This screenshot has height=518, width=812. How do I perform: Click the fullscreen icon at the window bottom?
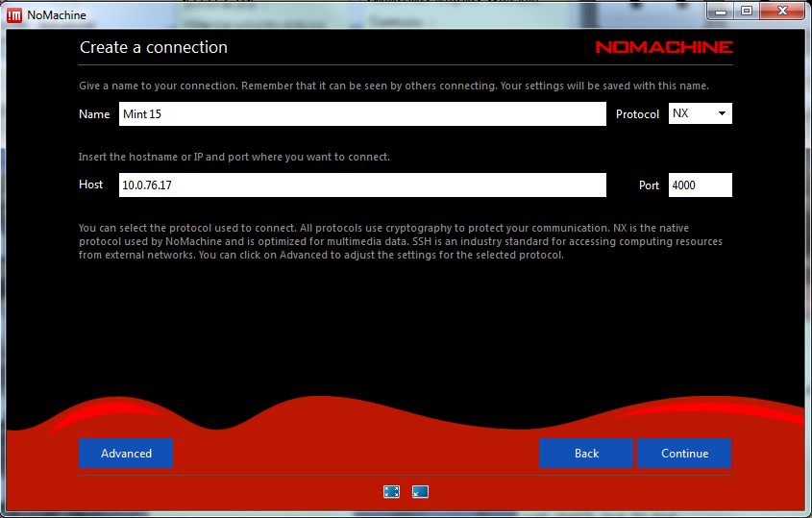391,492
